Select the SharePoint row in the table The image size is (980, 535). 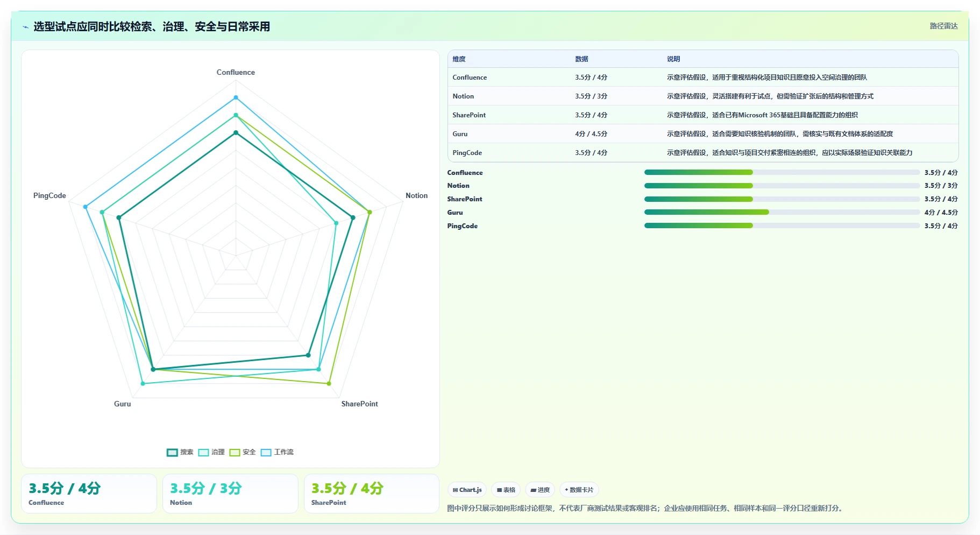point(703,115)
